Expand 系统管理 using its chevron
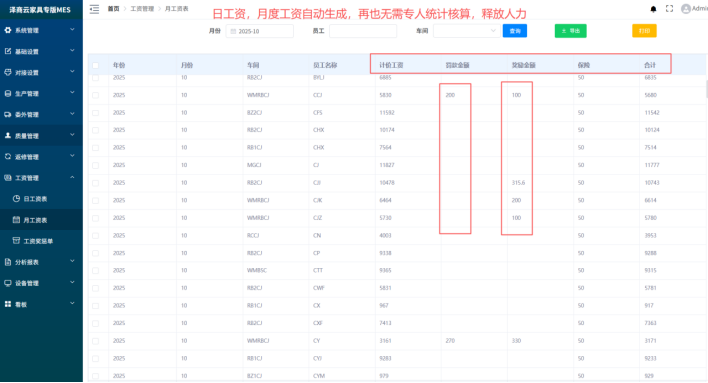 pyautogui.click(x=72, y=30)
